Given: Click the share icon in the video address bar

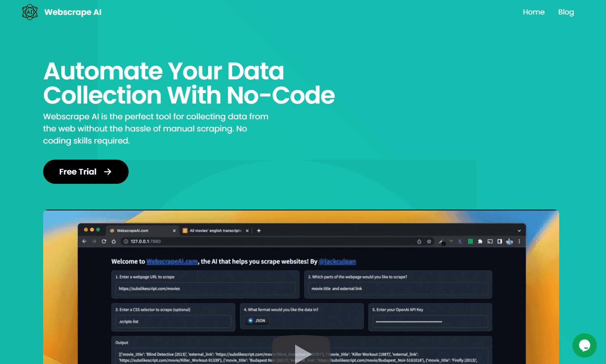Looking at the screenshot, I should [419, 241].
